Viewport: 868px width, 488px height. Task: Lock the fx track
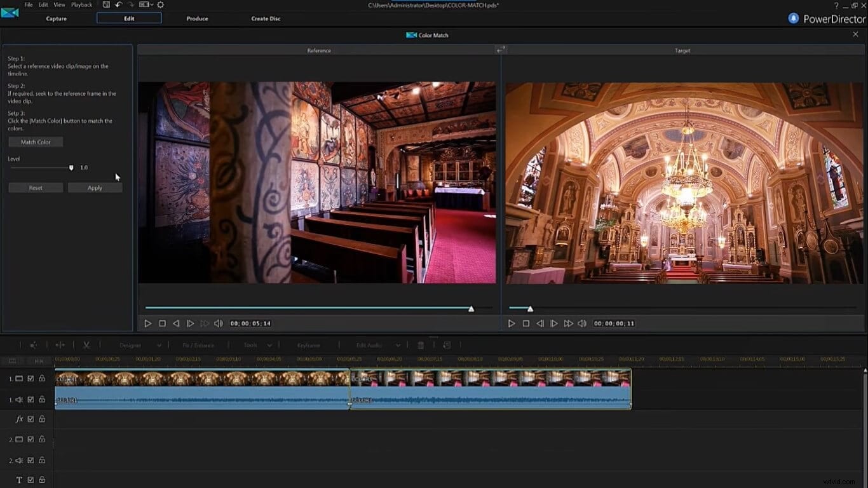[41, 419]
